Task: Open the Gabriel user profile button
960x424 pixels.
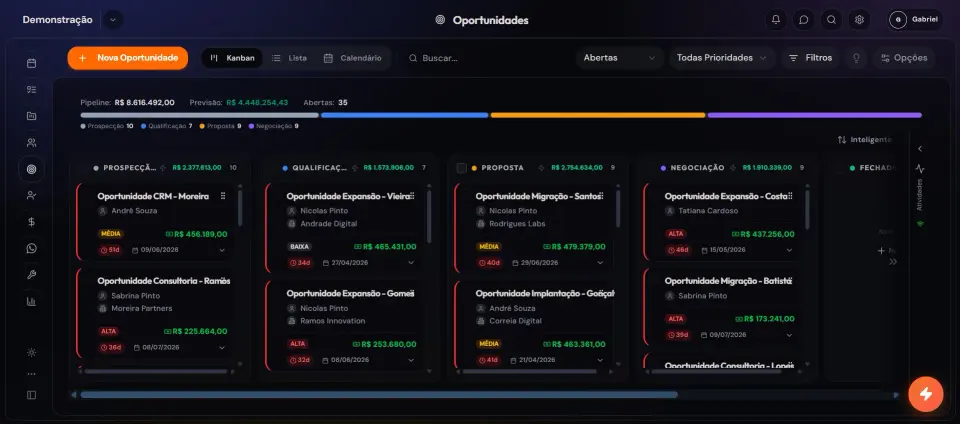Action: click(x=915, y=20)
